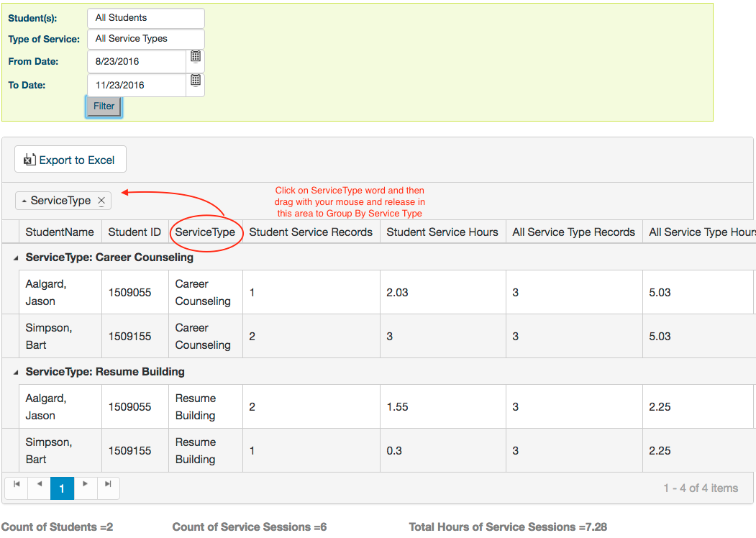This screenshot has height=538, width=756.
Task: Open the Student(s) dropdown
Action: [x=145, y=18]
